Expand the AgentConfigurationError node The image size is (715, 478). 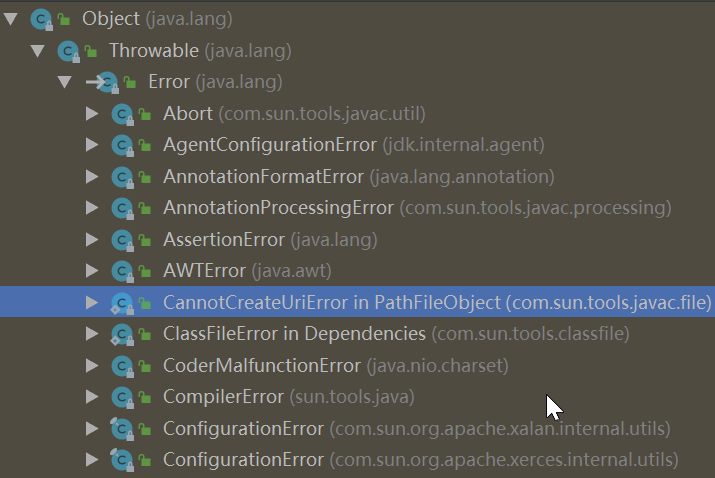92,145
